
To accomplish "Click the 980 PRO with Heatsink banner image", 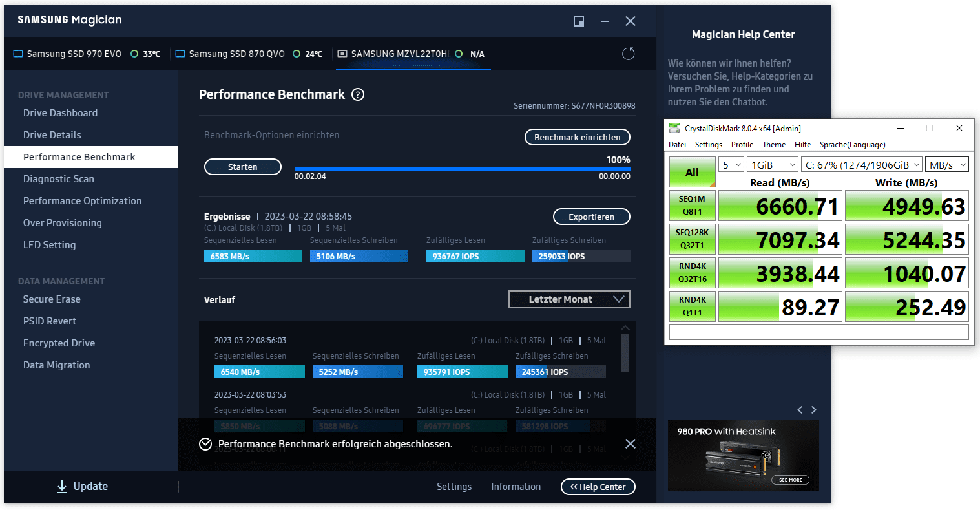I will (743, 456).
